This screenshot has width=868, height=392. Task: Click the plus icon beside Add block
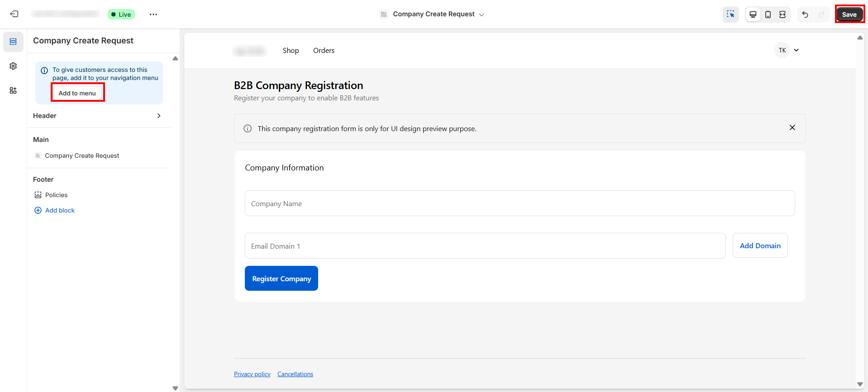[x=38, y=210]
